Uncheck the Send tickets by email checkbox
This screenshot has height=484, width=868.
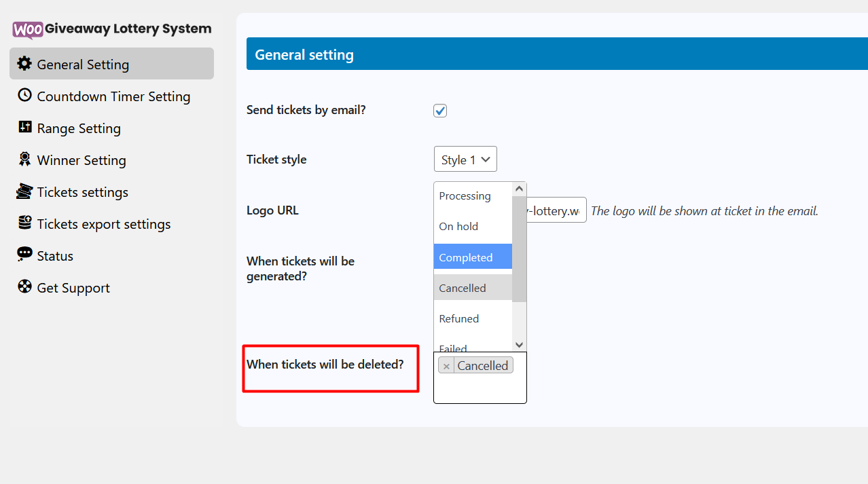pos(440,111)
